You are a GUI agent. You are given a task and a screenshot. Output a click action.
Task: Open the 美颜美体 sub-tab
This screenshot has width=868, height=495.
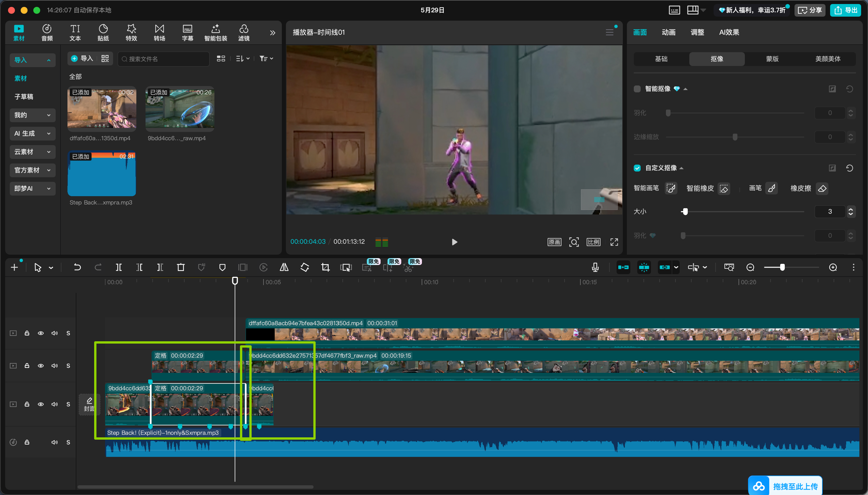coord(828,59)
